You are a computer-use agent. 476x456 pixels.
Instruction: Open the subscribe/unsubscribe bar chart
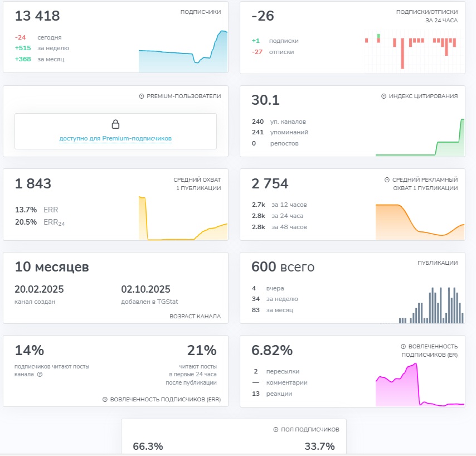413,51
